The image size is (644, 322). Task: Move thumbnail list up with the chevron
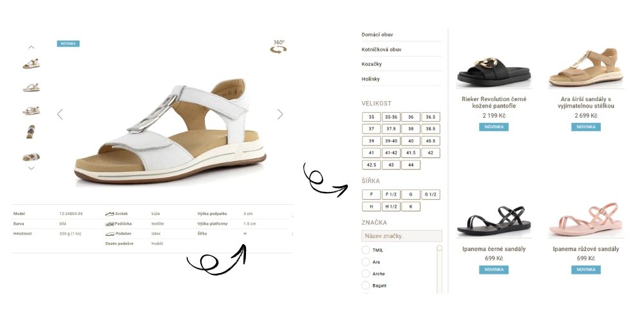click(31, 47)
